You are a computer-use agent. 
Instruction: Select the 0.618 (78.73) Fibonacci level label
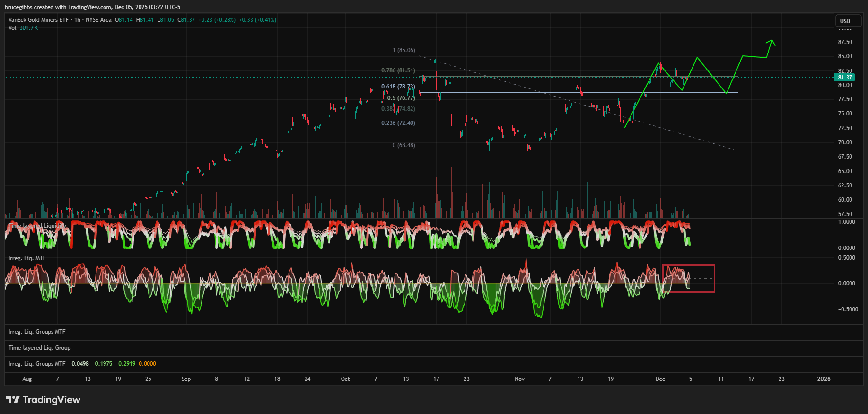pyautogui.click(x=398, y=87)
